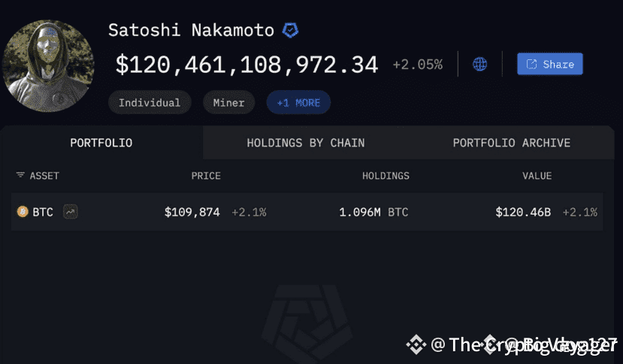Click the BTC asset name
The image size is (623, 364).
click(43, 212)
